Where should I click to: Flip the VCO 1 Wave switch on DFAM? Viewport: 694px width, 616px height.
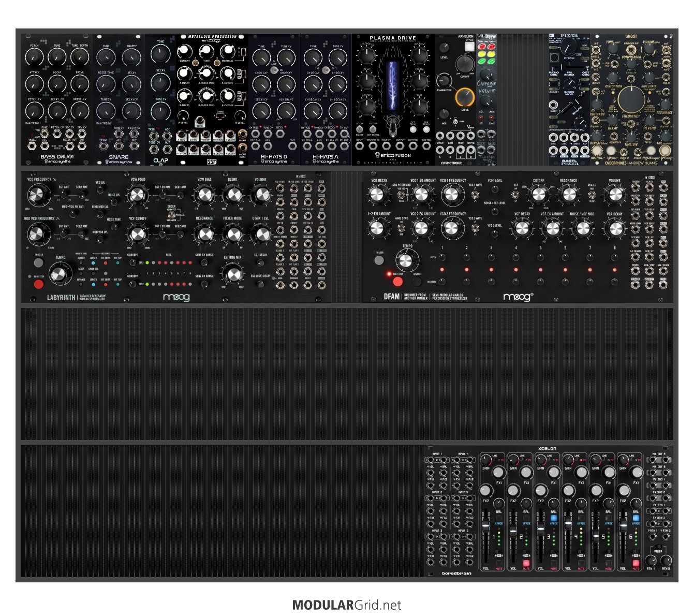coord(475,195)
